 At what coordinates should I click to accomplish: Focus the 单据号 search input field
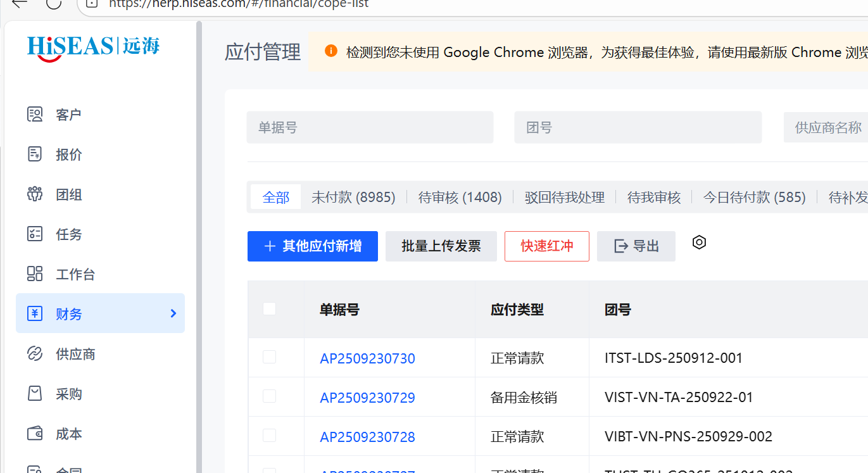[x=370, y=127]
